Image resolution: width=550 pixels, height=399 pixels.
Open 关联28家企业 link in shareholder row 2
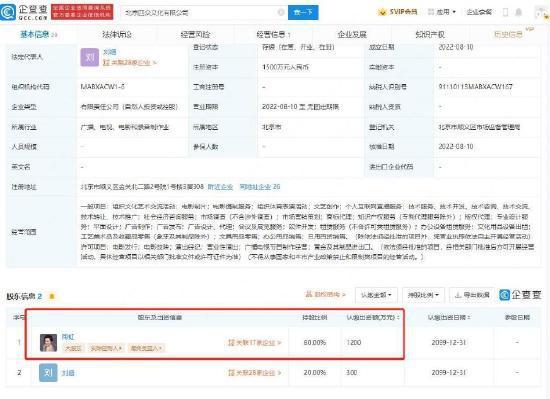[254, 373]
